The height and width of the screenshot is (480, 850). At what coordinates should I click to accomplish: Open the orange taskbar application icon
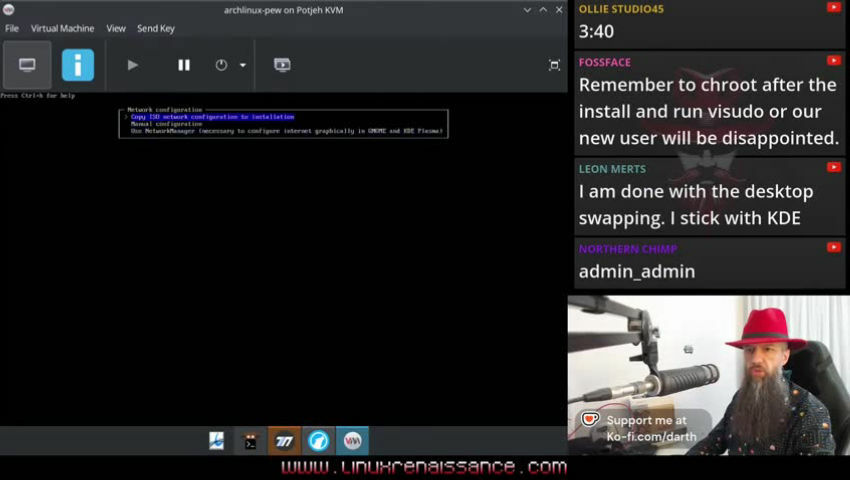284,440
